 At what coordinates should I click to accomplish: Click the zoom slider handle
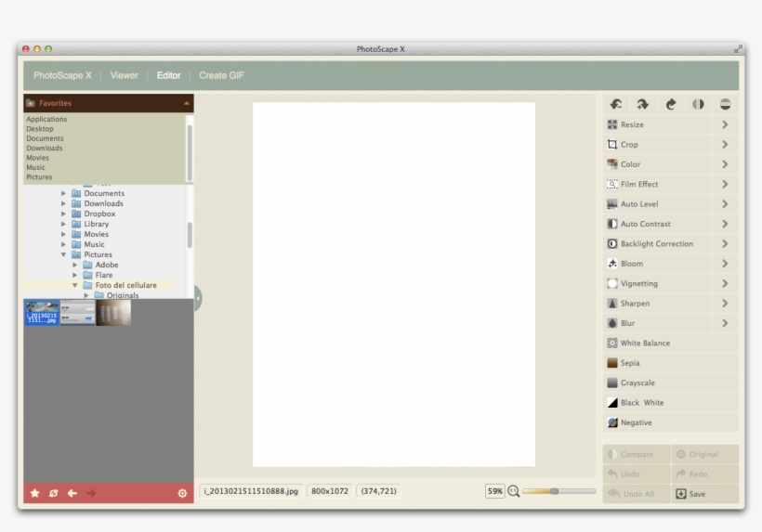[554, 491]
